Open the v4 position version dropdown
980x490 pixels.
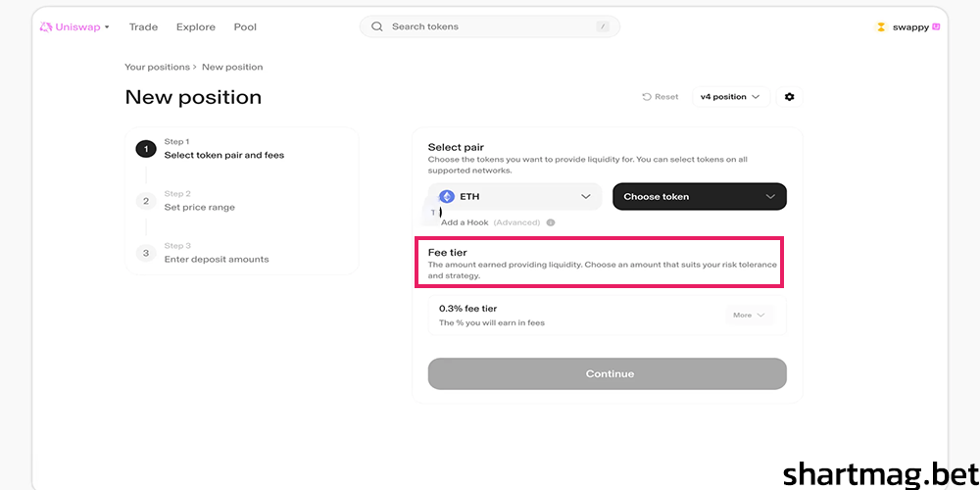[x=729, y=97]
